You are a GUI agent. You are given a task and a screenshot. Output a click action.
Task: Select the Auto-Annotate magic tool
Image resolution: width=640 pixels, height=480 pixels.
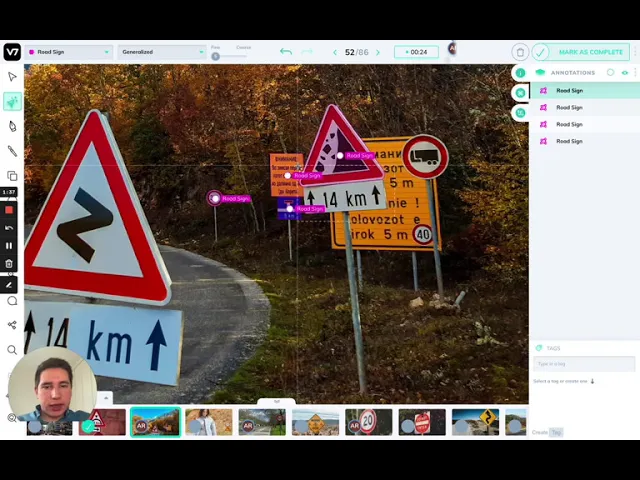[x=12, y=101]
